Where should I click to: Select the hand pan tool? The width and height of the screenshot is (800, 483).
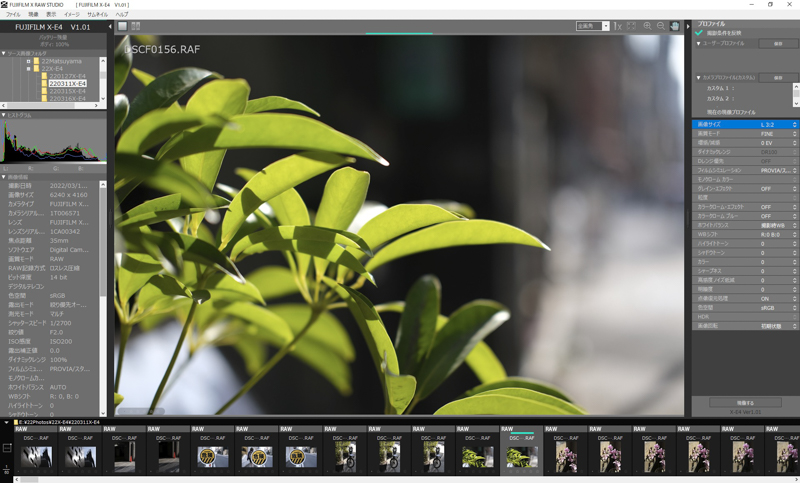point(674,26)
